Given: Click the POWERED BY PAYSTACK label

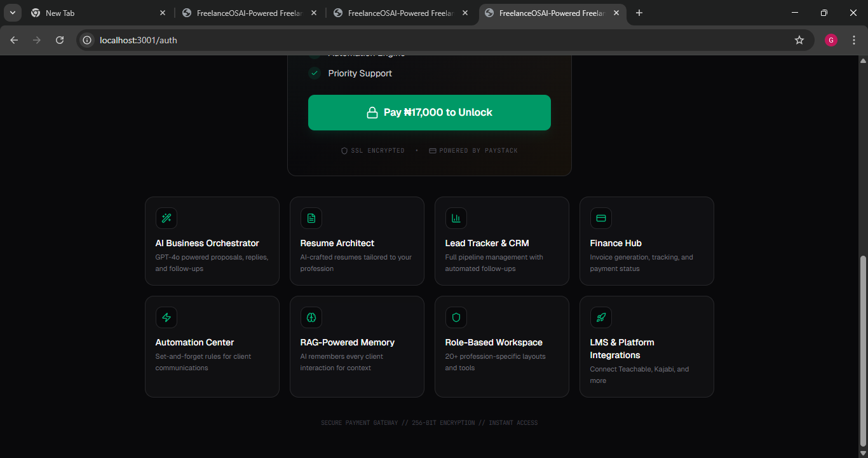Looking at the screenshot, I should (x=478, y=151).
